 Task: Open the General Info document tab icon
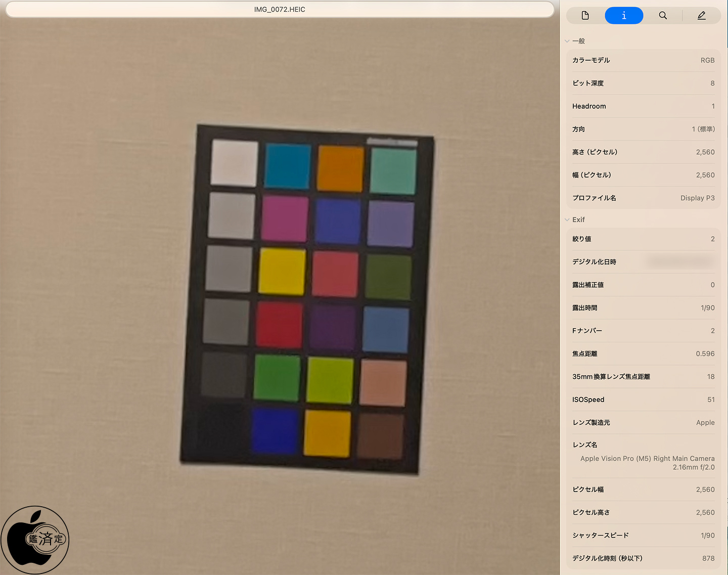(x=585, y=16)
